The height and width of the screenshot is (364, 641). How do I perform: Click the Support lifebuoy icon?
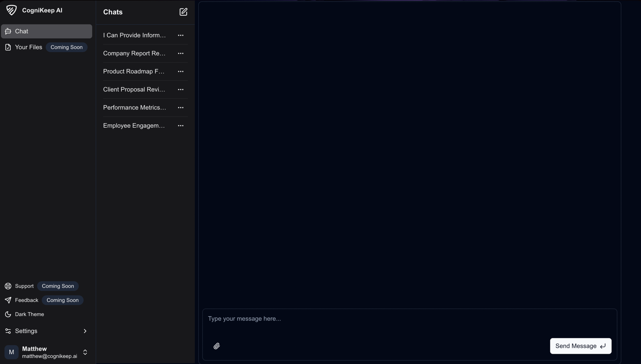[x=8, y=286]
